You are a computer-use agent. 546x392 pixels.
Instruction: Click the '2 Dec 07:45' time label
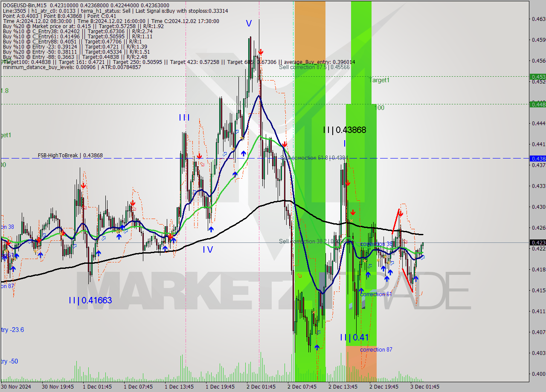point(302,387)
